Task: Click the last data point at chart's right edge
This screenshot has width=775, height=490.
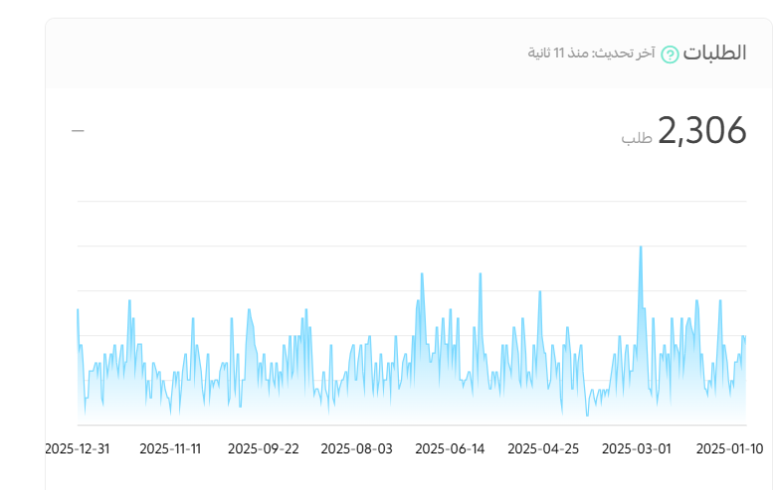Action: pyautogui.click(x=745, y=338)
